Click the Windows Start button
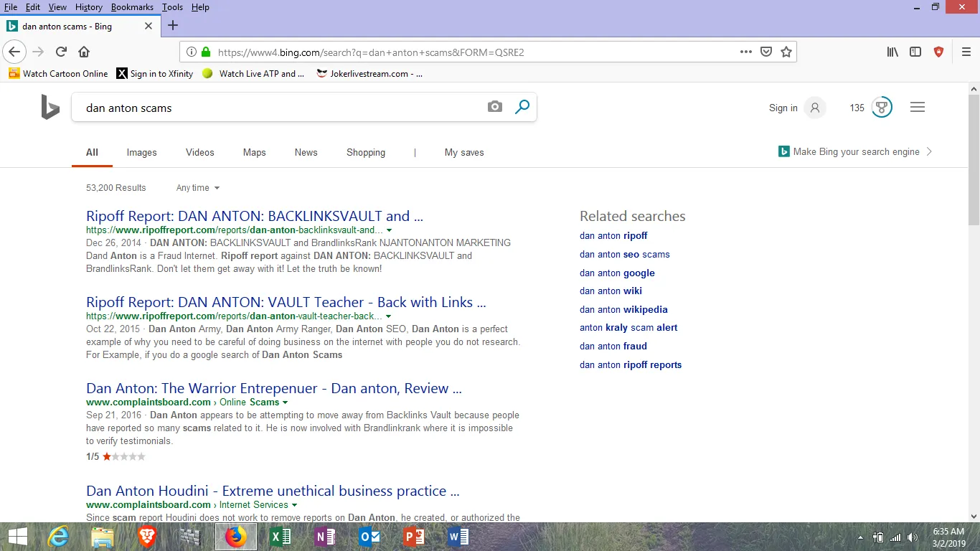This screenshot has width=980, height=551. [x=17, y=537]
